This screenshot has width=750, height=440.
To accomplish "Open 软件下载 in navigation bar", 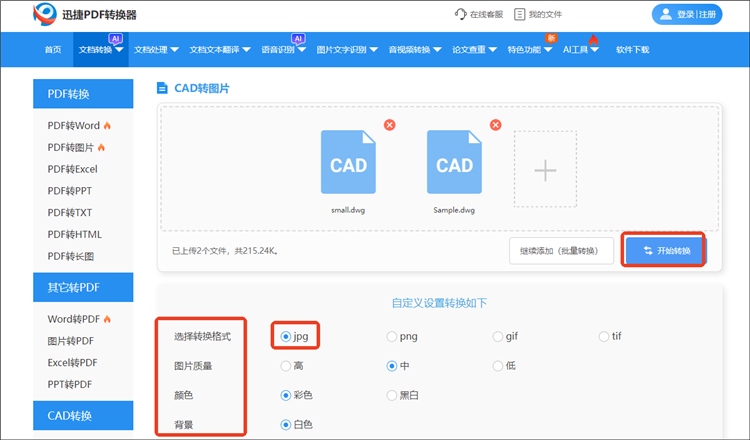I will click(632, 49).
